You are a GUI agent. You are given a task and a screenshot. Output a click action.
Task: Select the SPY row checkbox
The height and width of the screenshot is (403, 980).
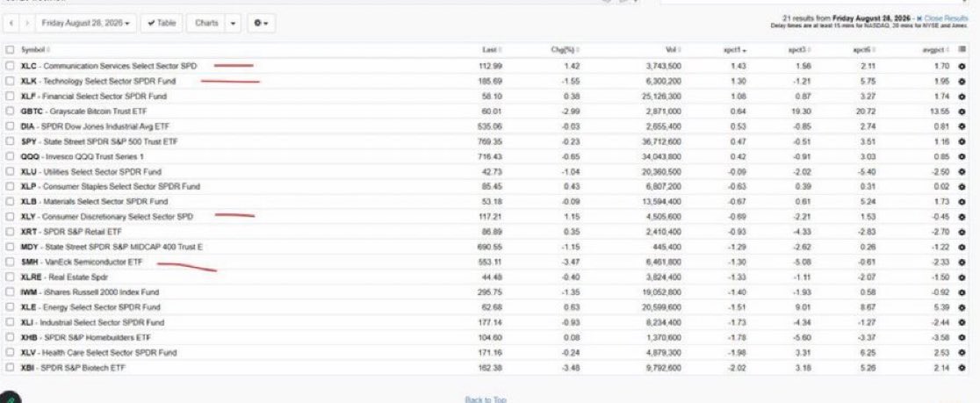click(x=10, y=142)
